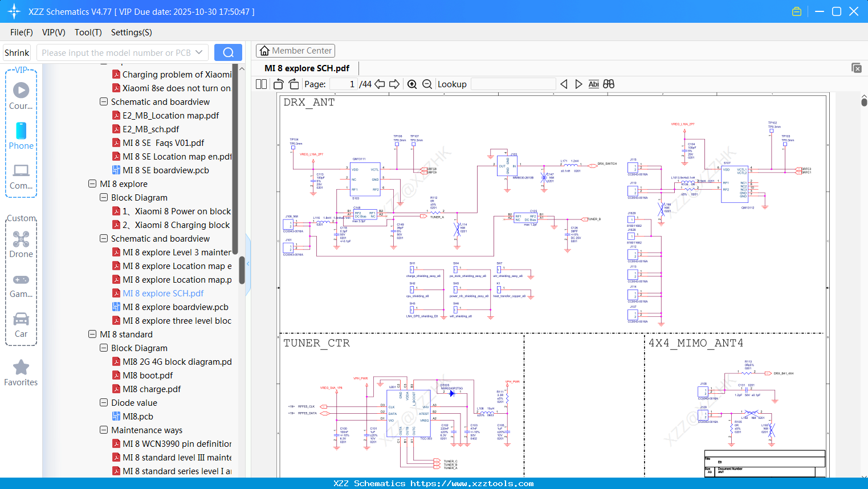Open the model number dropdown

click(x=199, y=52)
